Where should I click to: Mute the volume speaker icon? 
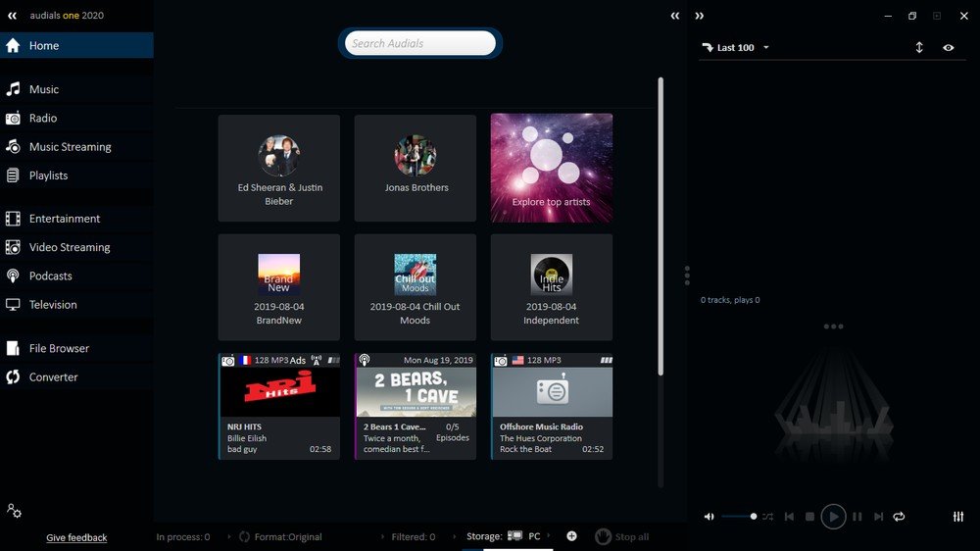pos(709,517)
